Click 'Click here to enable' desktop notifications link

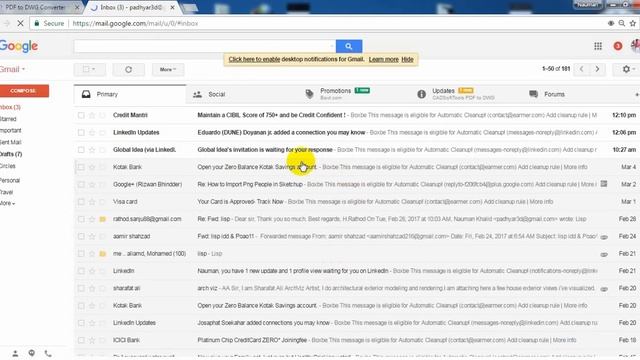pyautogui.click(x=254, y=59)
